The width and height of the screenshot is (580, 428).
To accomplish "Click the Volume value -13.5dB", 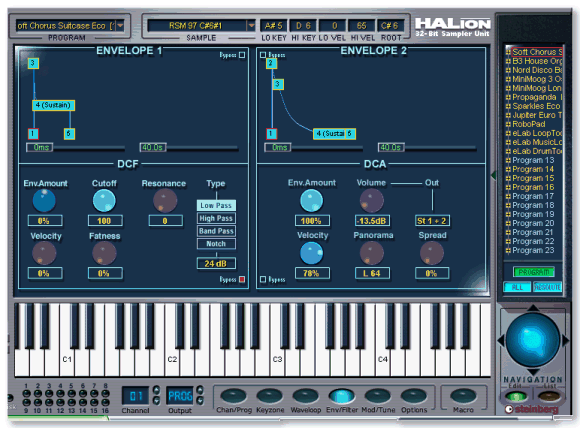I will [372, 221].
